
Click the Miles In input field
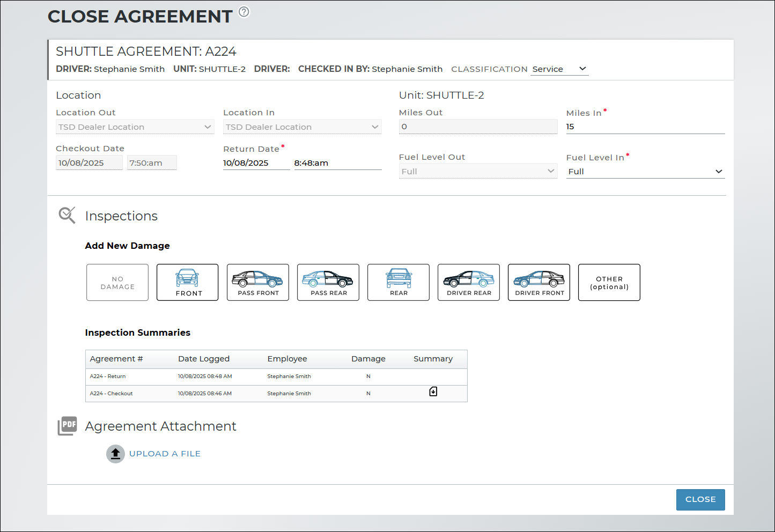[x=645, y=127]
